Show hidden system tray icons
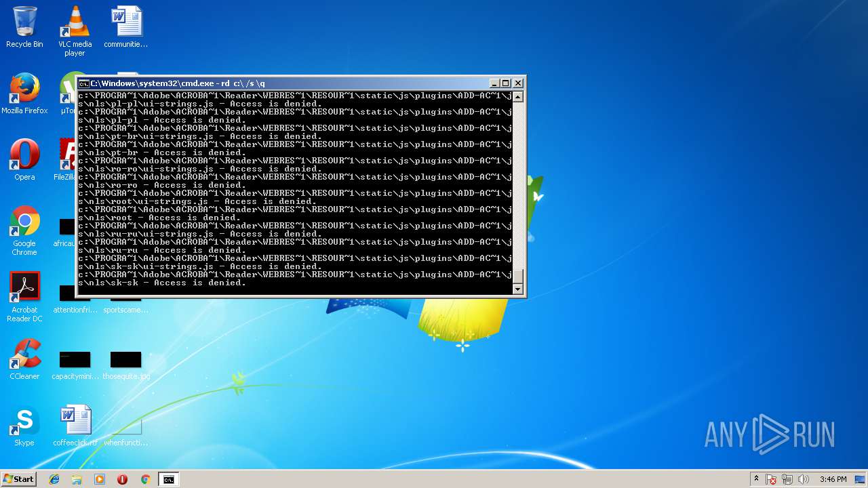This screenshot has width=868, height=488. 756,479
